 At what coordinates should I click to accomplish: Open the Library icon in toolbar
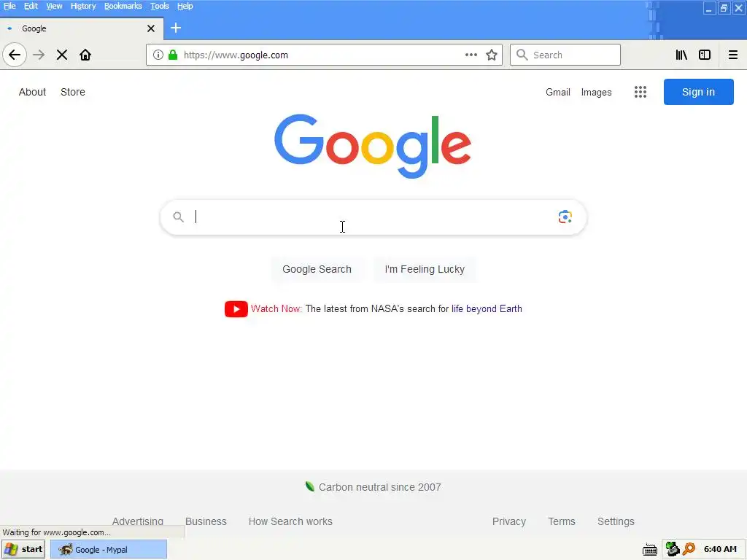[681, 55]
